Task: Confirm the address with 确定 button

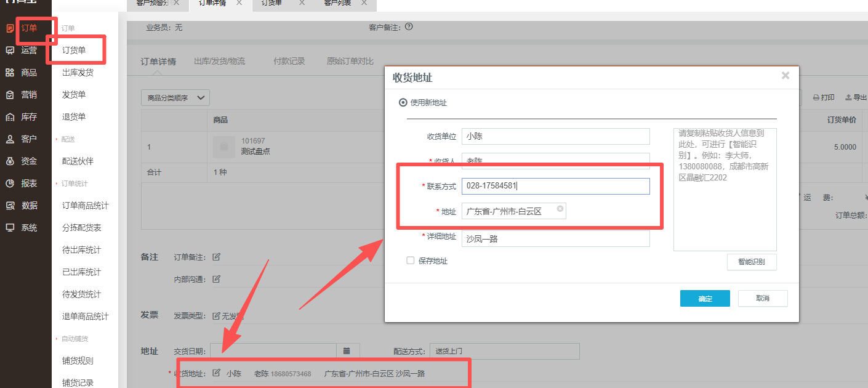Action: point(705,299)
